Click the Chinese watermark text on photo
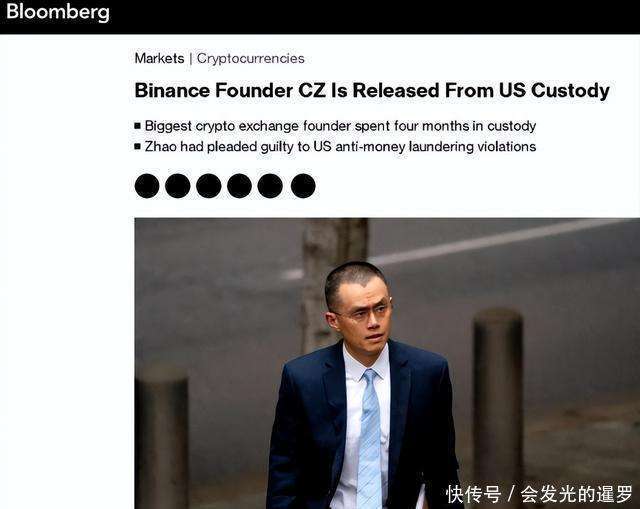Viewport: 640px width, 509px height. point(539,494)
